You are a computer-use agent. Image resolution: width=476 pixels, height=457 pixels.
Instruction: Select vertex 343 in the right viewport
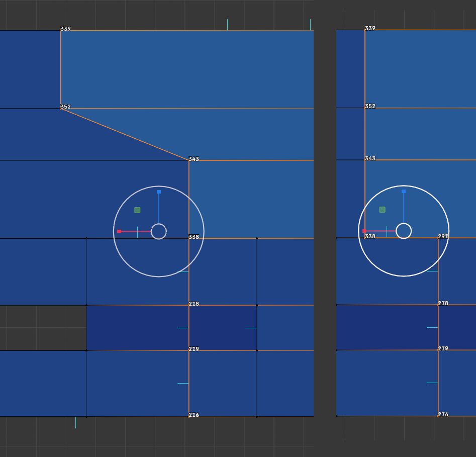pyautogui.click(x=365, y=160)
